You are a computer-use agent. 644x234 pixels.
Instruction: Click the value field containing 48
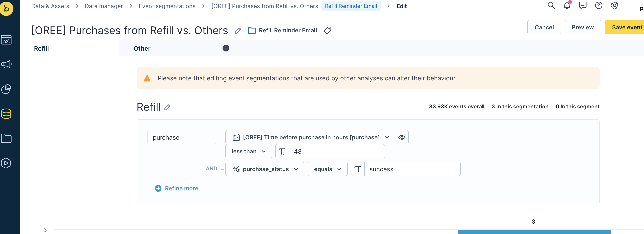[336, 151]
